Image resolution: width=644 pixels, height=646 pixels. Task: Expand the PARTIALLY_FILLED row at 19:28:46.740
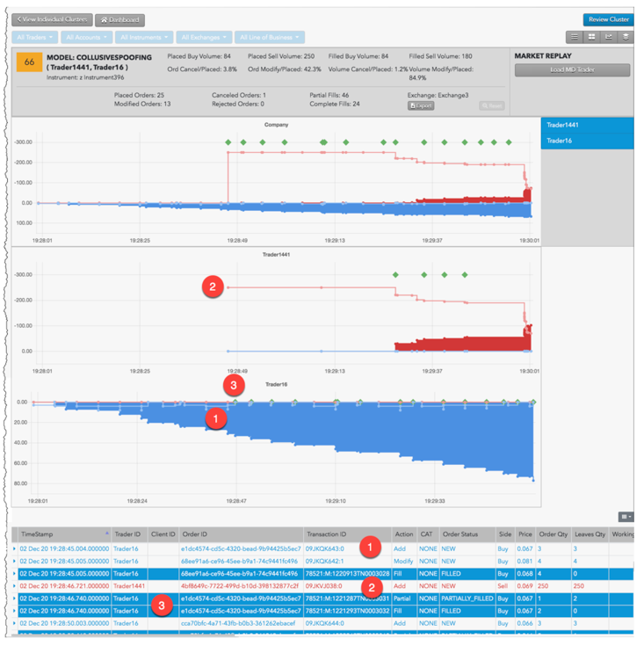[14, 599]
